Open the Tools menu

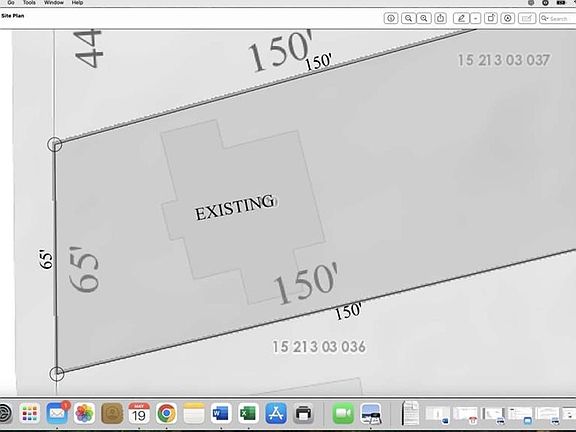tap(29, 3)
